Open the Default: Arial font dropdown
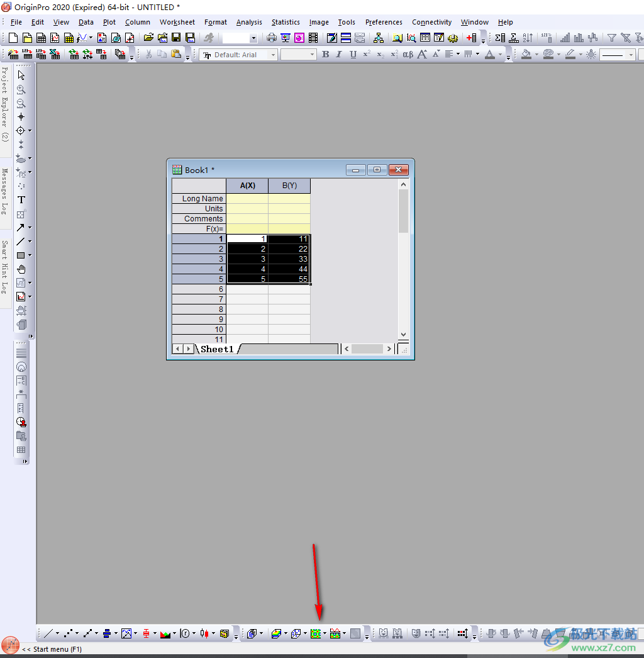 coord(273,55)
